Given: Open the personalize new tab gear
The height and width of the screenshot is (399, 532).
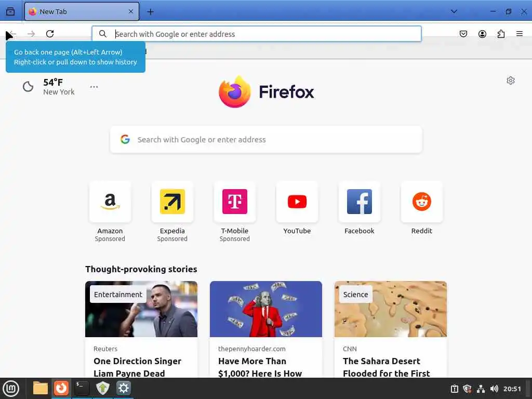Looking at the screenshot, I should [511, 81].
